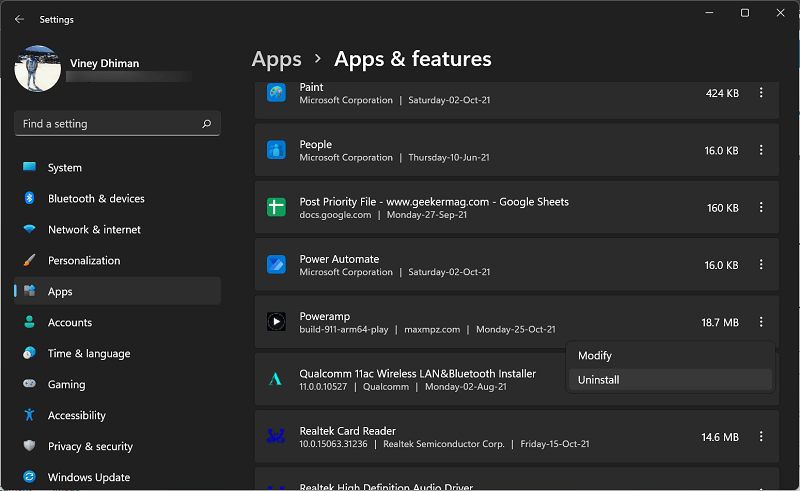Go to Network & internet settings
Image resolution: width=800 pixels, height=491 pixels.
(117, 230)
